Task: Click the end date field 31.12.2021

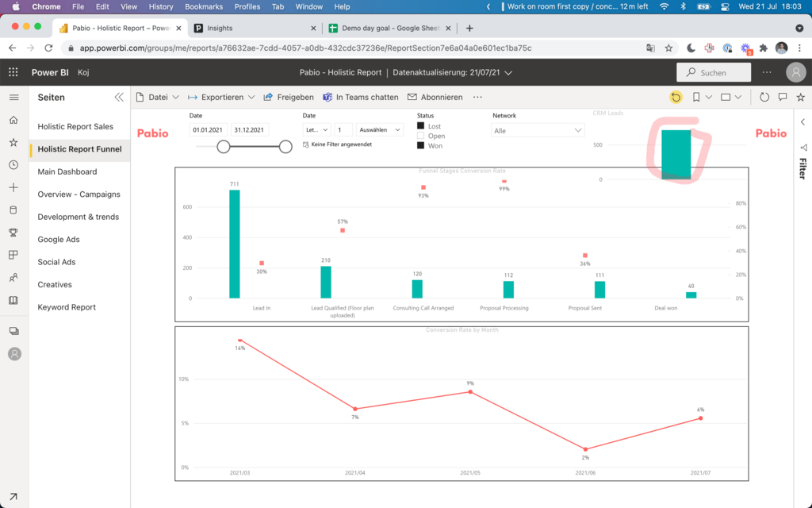Action: [250, 129]
